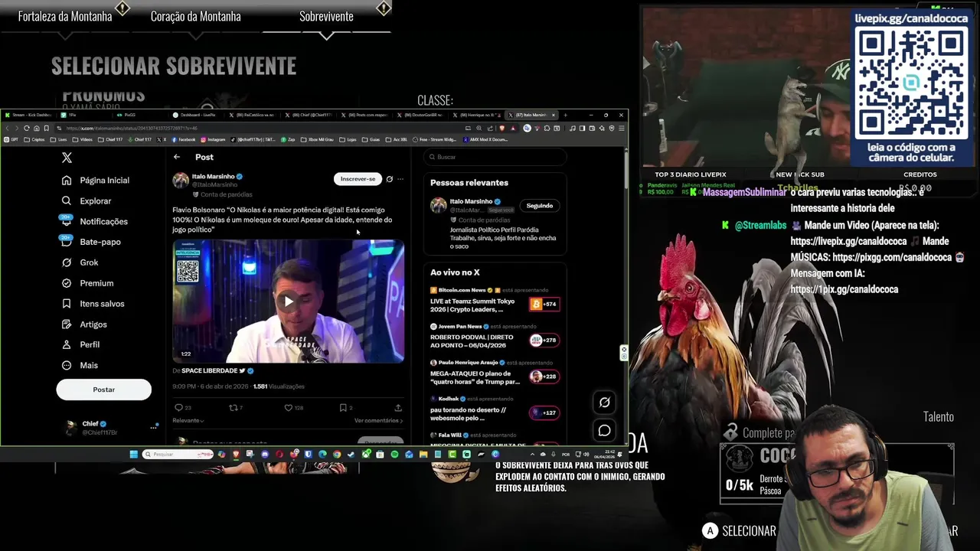The width and height of the screenshot is (980, 551).
Task: Open Artigos in X sidebar
Action: point(84,324)
